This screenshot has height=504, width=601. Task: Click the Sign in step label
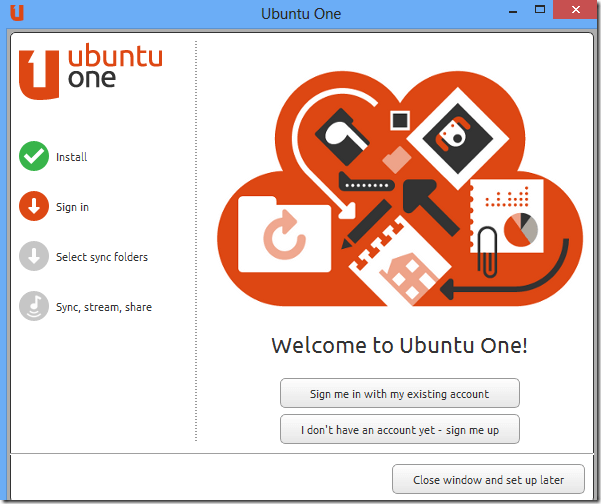tap(72, 207)
